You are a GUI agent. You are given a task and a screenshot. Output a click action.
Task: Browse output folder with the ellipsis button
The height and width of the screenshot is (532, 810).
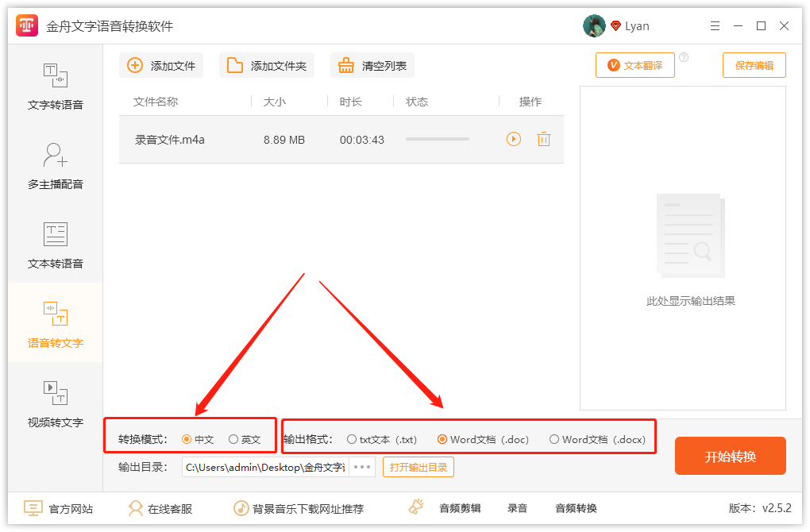pyautogui.click(x=362, y=467)
